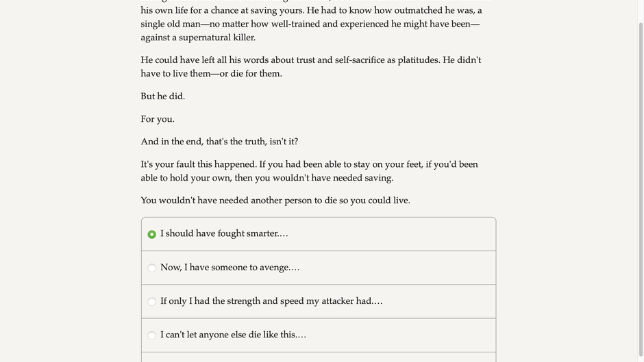
Task: Click the 'Now, I have someone to avenge….' label
Action: tap(230, 268)
